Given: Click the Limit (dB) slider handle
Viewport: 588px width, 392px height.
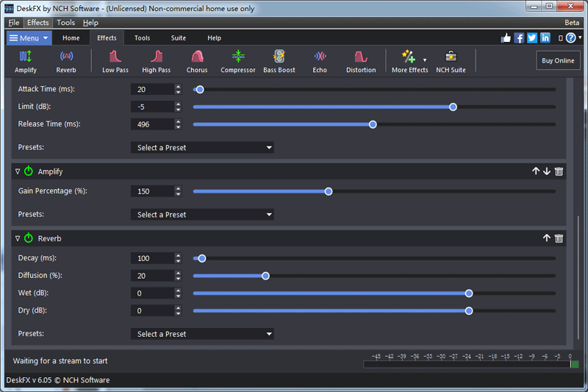Looking at the screenshot, I should [453, 107].
